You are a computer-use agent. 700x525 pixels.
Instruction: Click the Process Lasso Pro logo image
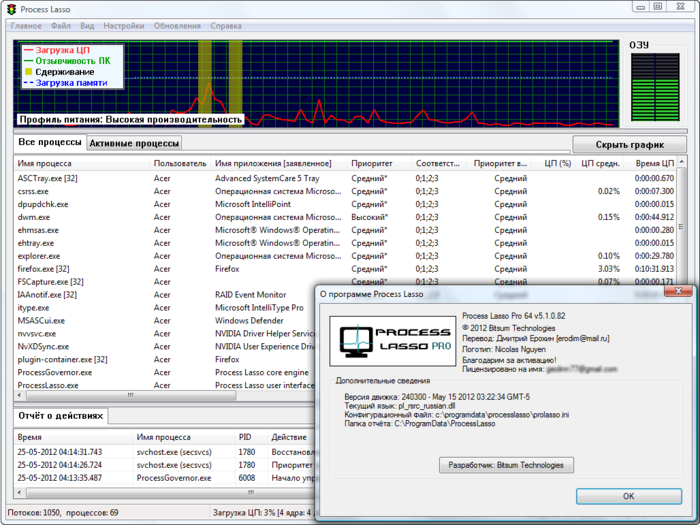click(x=393, y=341)
